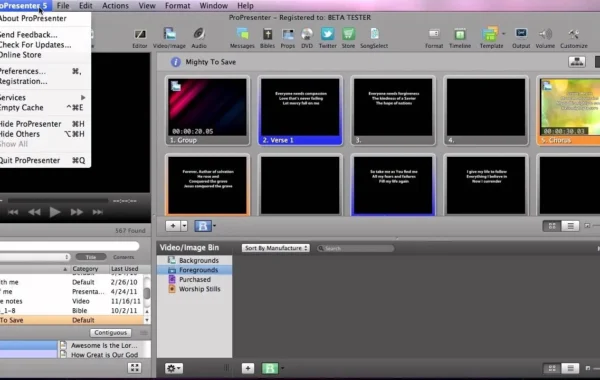Click the preview playback progress slider

(58, 201)
